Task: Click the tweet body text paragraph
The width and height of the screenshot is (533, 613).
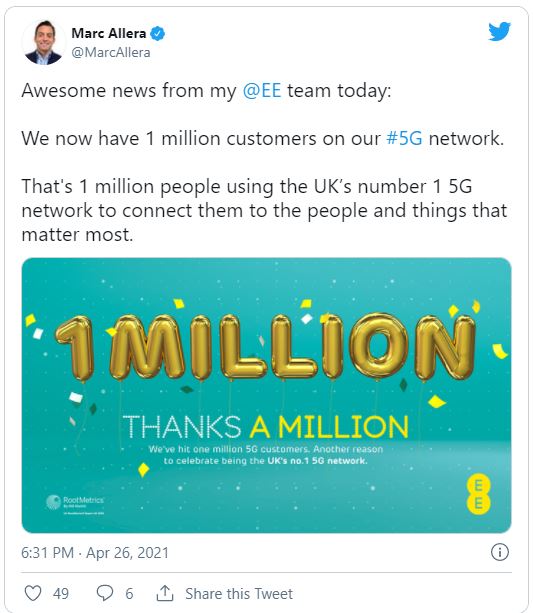Action: (264, 162)
